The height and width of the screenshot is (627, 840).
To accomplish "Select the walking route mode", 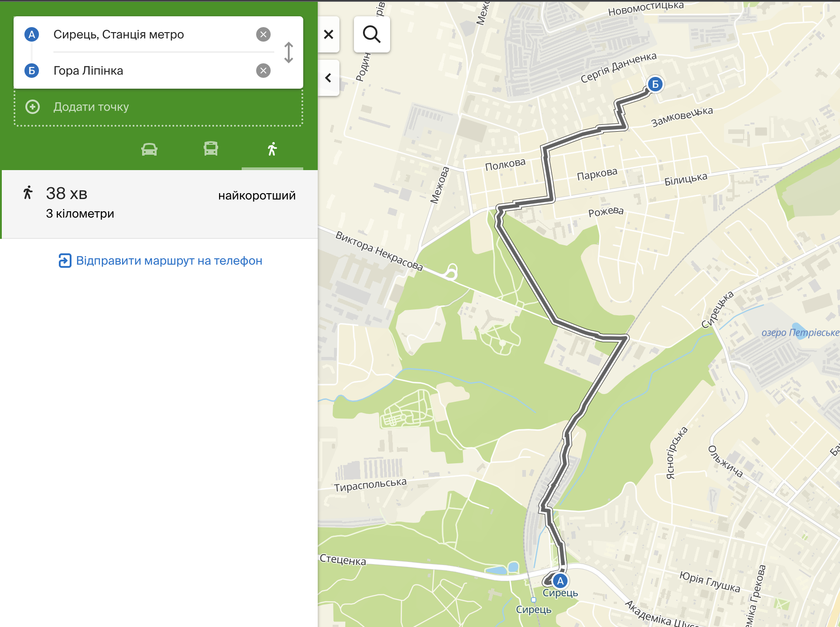I will pos(272,149).
